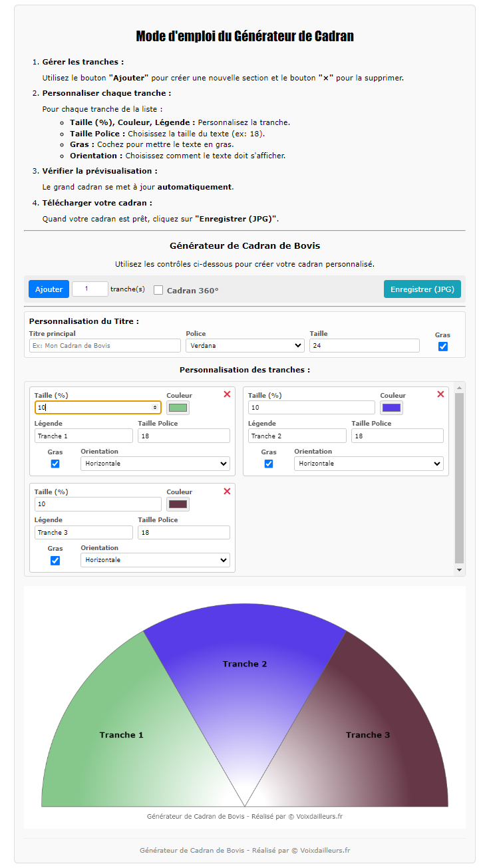The height and width of the screenshot is (868, 481).
Task: Uncheck the title Gras checkbox
Action: pyautogui.click(x=443, y=347)
